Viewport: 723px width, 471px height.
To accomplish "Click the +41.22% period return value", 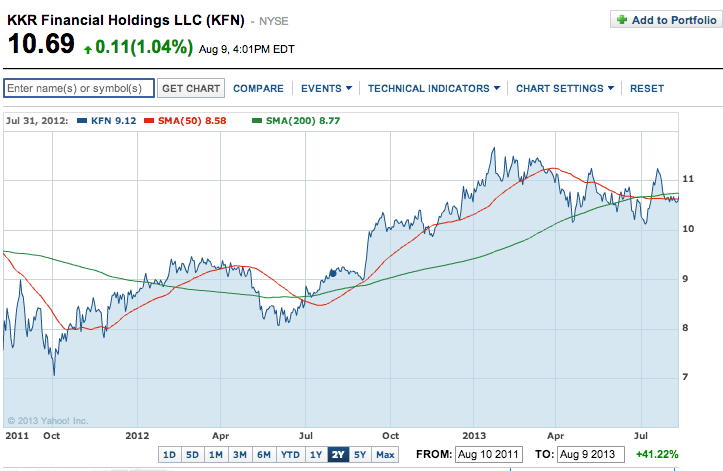I will [x=657, y=454].
